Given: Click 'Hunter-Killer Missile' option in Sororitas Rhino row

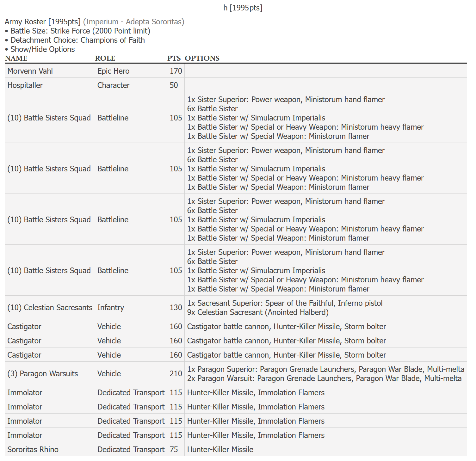Looking at the screenshot, I should (220, 450).
